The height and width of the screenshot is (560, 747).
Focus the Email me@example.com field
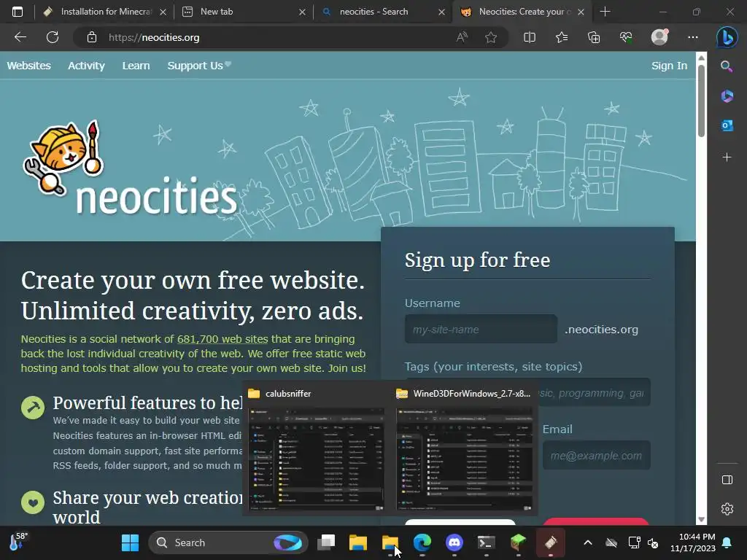(597, 456)
